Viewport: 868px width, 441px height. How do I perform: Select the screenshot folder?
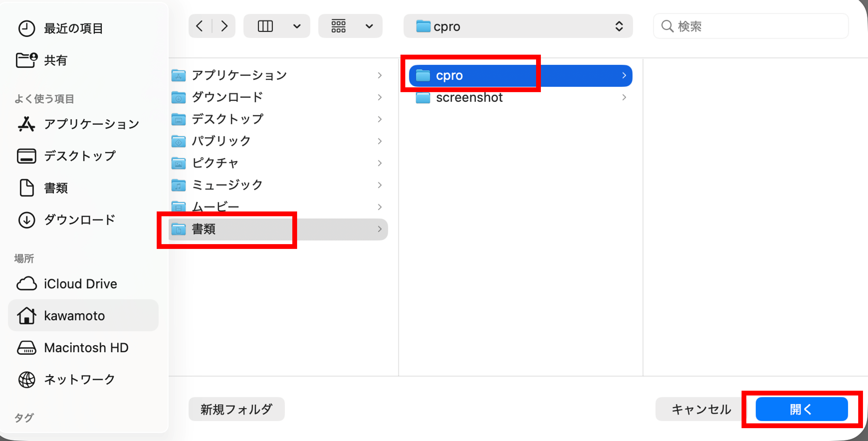click(520, 97)
